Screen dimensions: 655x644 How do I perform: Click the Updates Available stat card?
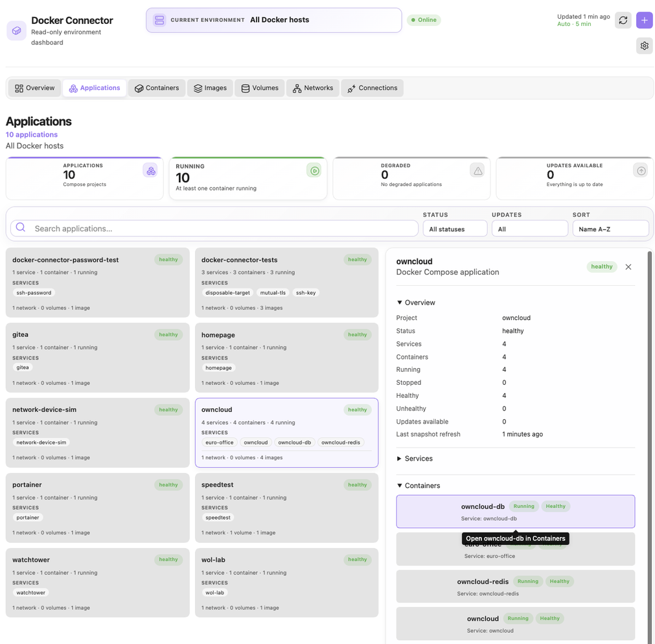pyautogui.click(x=575, y=178)
